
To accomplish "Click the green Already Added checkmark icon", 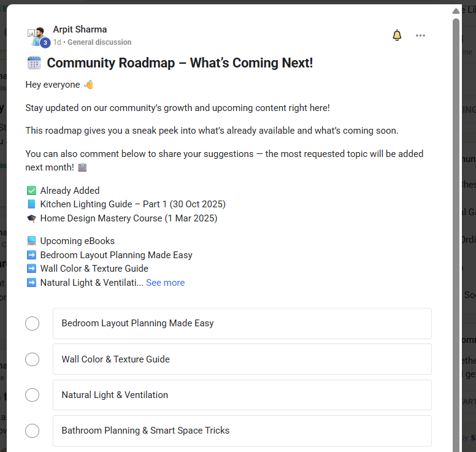I will (31, 191).
